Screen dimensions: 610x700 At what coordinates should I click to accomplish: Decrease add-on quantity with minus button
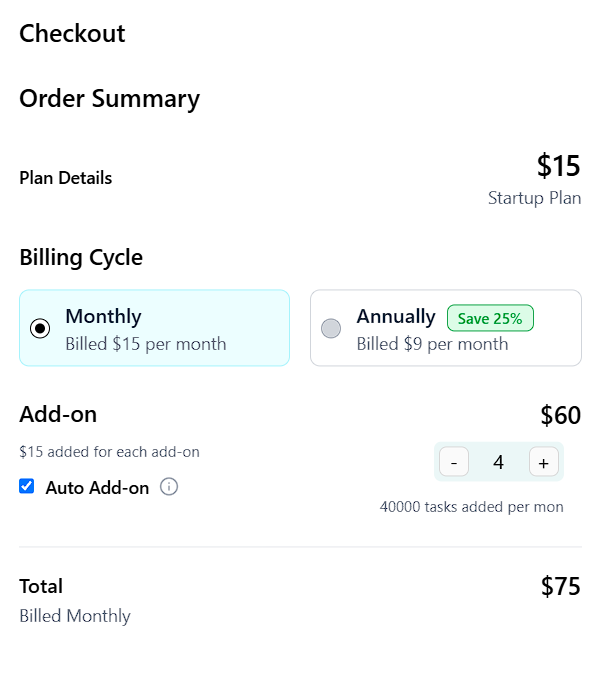(x=454, y=462)
